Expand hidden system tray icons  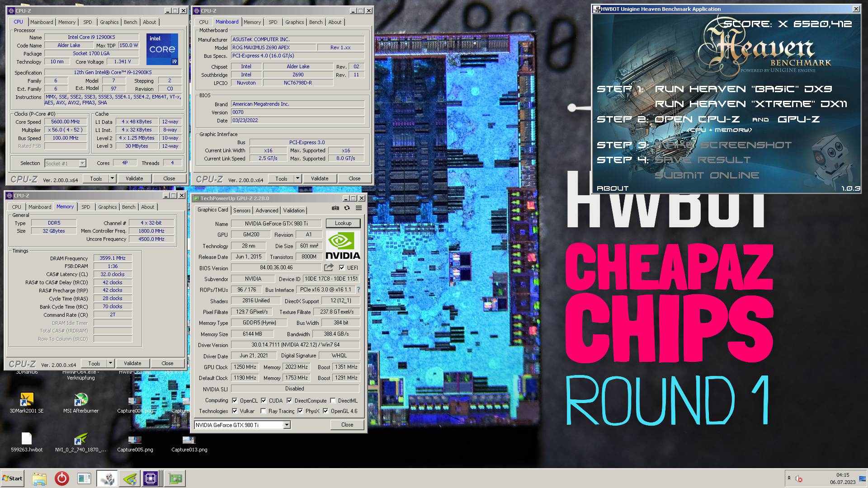click(789, 478)
